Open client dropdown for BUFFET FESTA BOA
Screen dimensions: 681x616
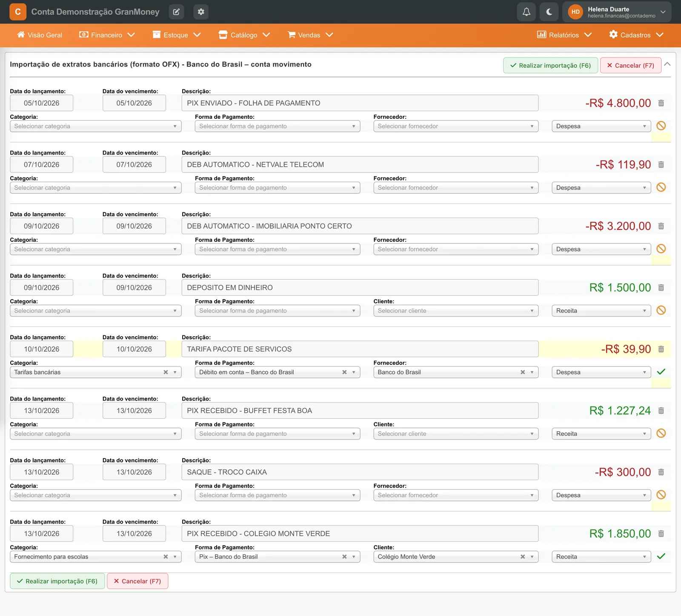pyautogui.click(x=456, y=434)
